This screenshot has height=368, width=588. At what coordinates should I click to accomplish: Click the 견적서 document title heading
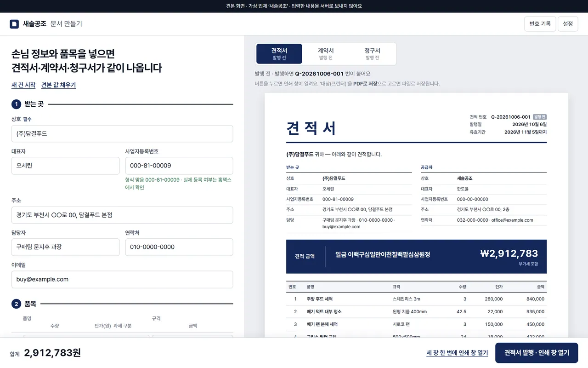coord(311,128)
